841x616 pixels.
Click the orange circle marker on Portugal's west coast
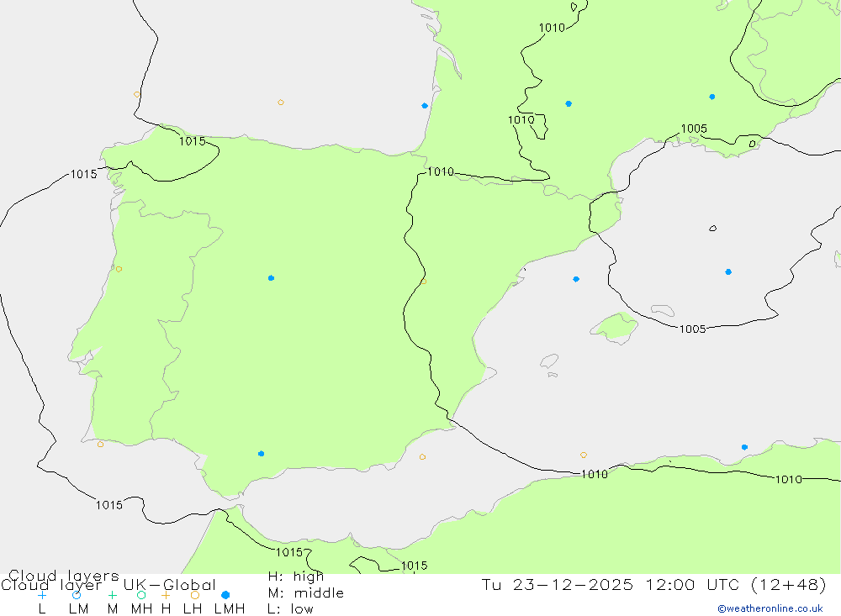click(x=119, y=269)
